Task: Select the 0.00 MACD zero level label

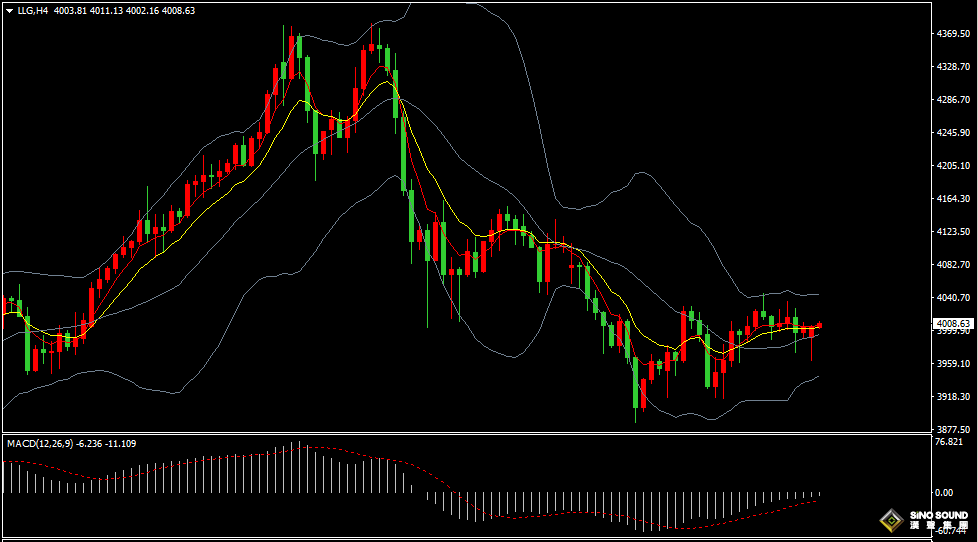Action: (943, 493)
